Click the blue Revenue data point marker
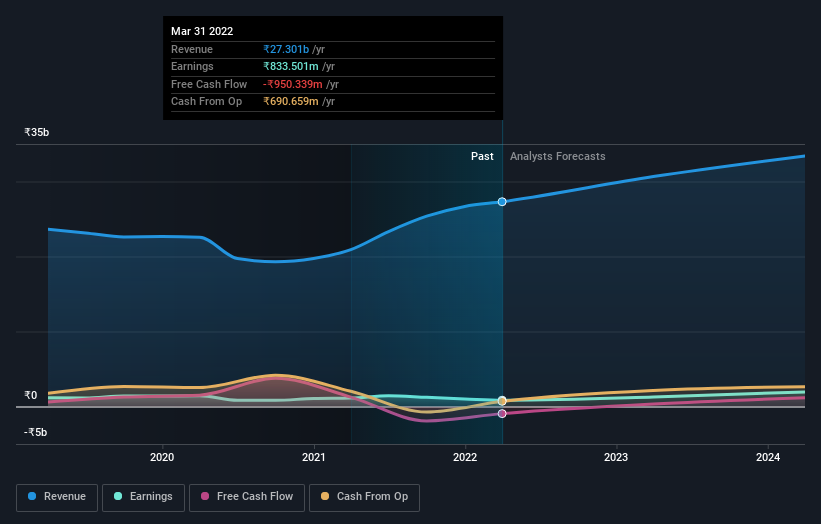Viewport: 821px width, 524px height. coord(502,202)
